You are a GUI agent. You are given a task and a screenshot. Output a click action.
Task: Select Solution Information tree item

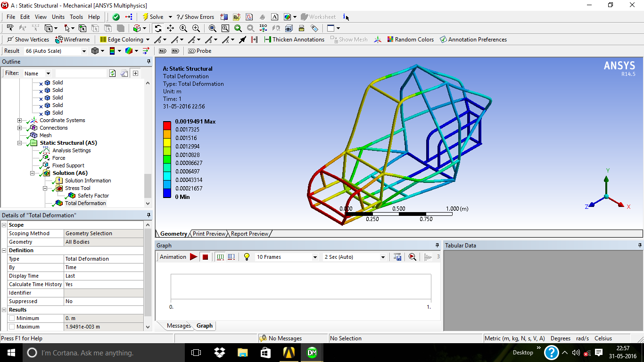(88, 181)
